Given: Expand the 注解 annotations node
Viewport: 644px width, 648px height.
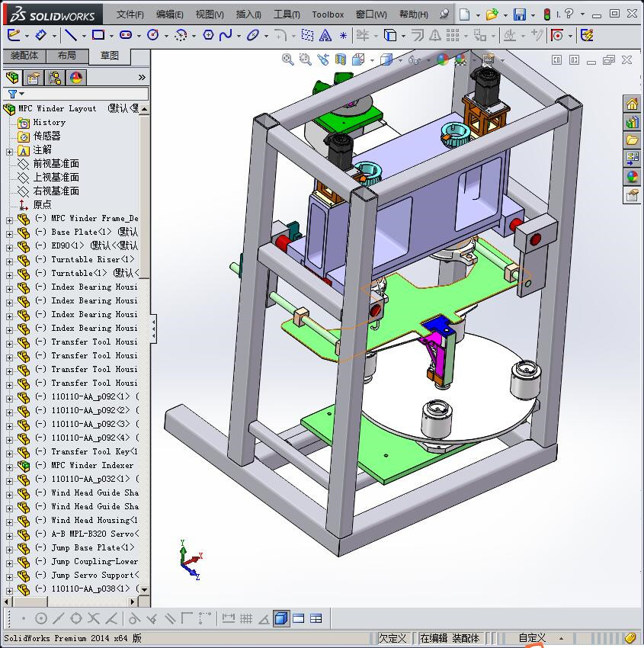Looking at the screenshot, I should [9, 152].
